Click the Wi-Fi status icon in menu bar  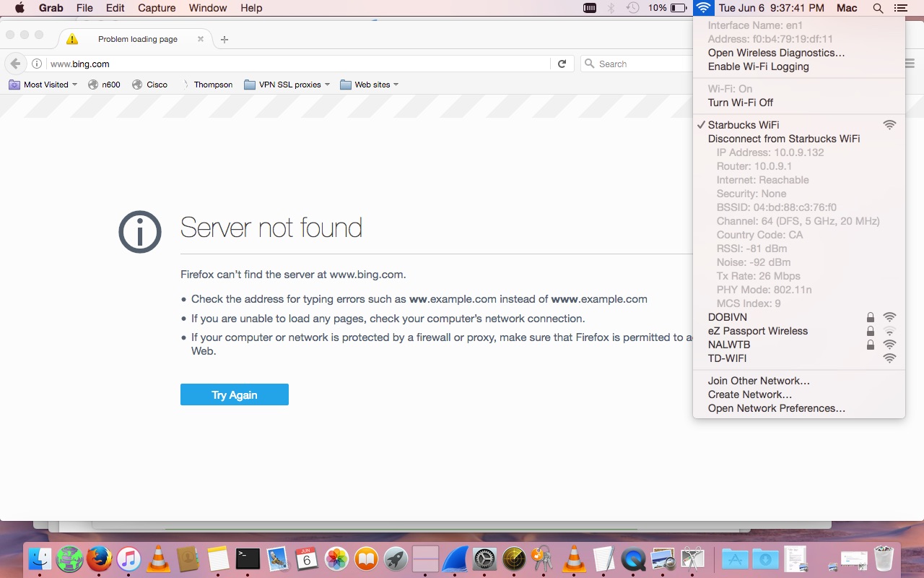coord(703,8)
